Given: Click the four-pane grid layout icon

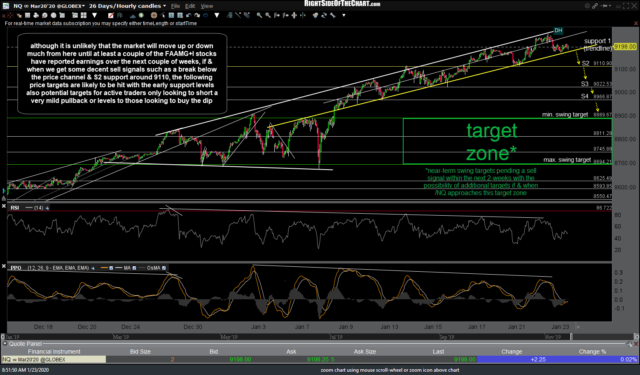Looking at the screenshot, I should coord(83,16).
